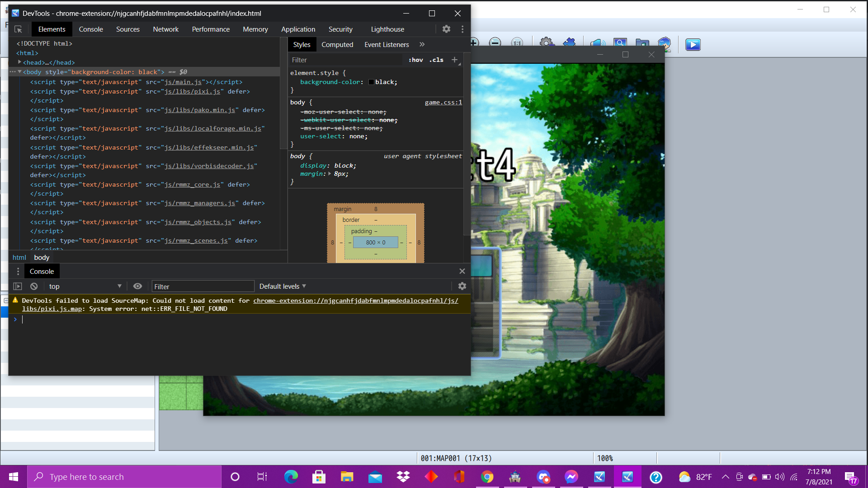Open RPG Maker sound test
The width and height of the screenshot is (868, 488).
click(x=598, y=44)
